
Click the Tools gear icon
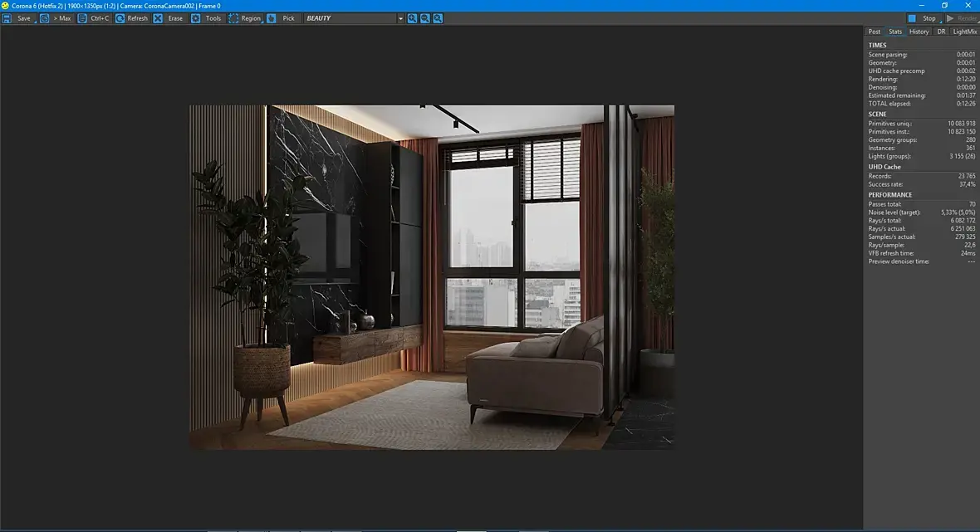click(x=196, y=19)
